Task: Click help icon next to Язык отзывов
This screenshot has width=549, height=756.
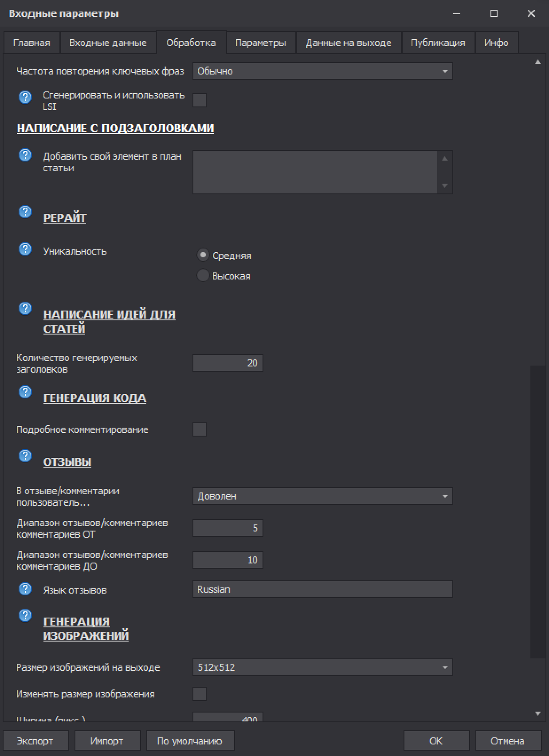Action: coord(25,589)
